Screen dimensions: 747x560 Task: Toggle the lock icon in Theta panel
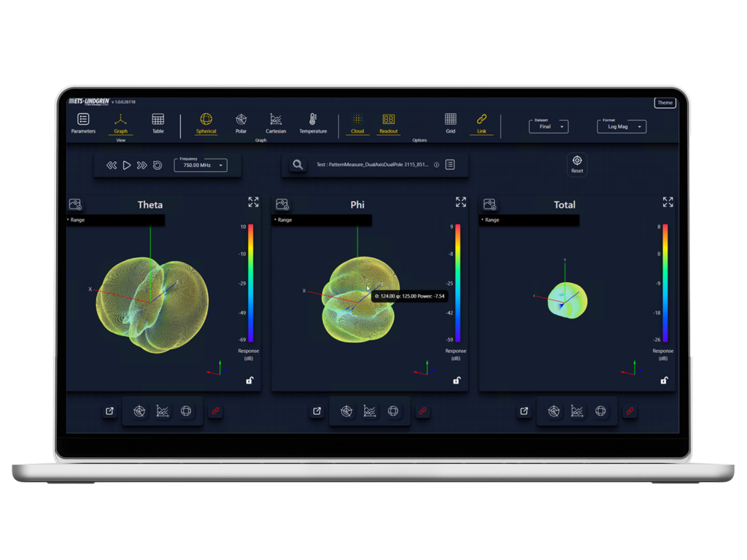point(249,380)
